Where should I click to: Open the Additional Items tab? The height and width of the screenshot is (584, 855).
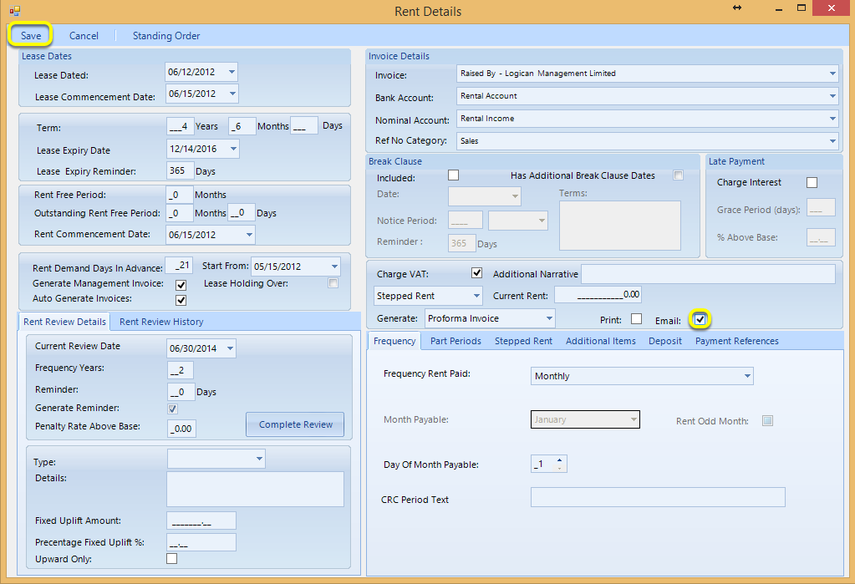[601, 341]
